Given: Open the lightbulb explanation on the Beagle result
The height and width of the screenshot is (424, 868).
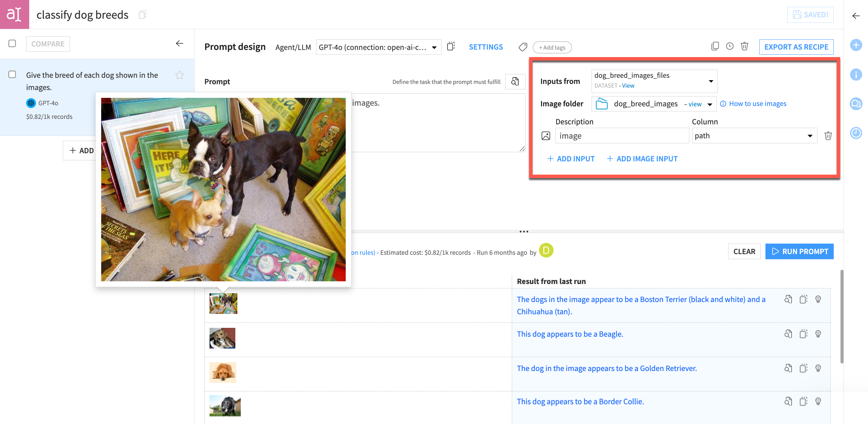Looking at the screenshot, I should (x=818, y=334).
